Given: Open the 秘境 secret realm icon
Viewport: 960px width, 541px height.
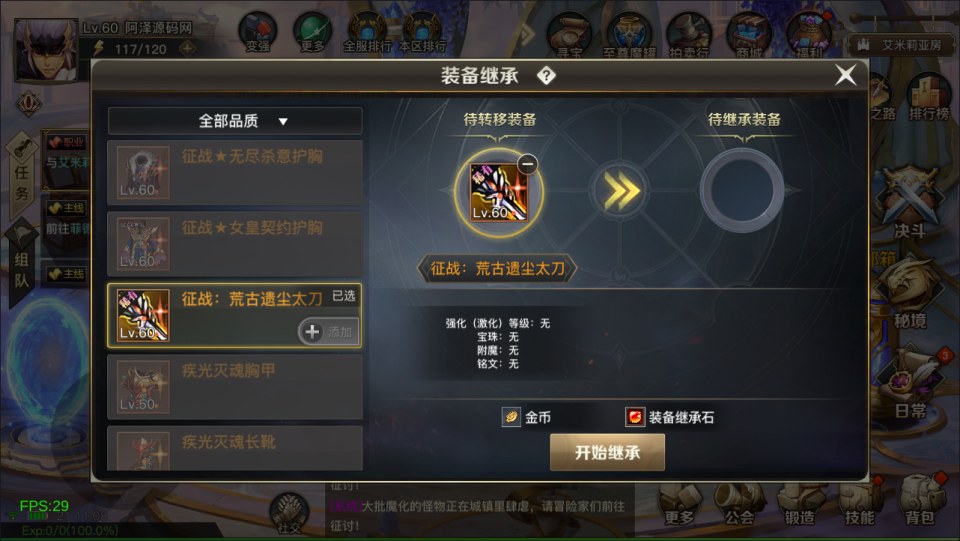Looking at the screenshot, I should [x=910, y=296].
